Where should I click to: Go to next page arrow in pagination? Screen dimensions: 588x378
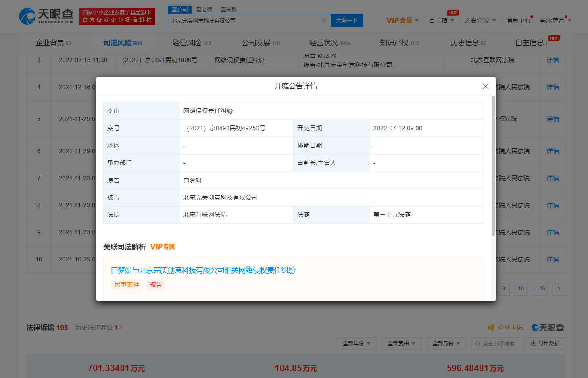(559, 289)
